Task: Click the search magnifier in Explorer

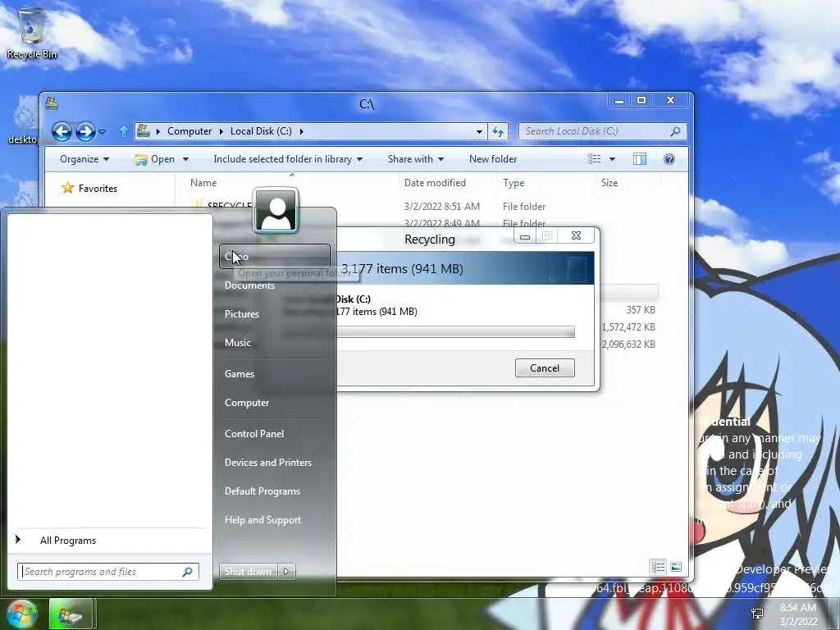Action: point(675,131)
